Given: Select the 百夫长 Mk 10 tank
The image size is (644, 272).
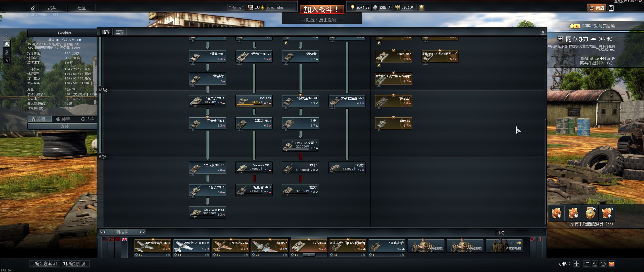Looking at the screenshot, I should point(207,168).
